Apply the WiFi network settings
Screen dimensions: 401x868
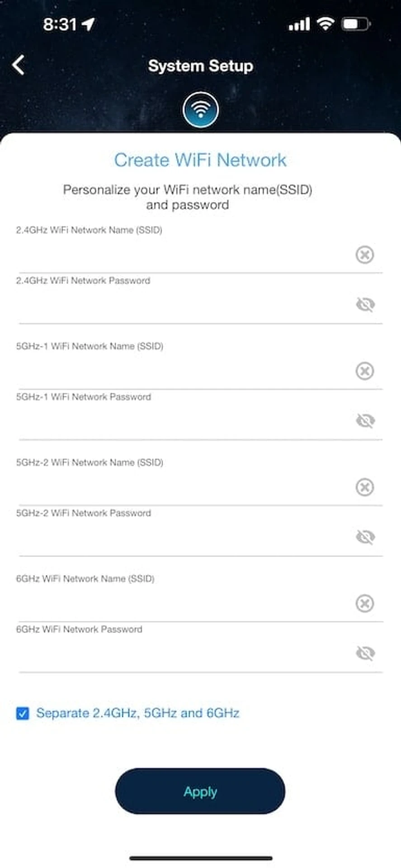pyautogui.click(x=200, y=792)
